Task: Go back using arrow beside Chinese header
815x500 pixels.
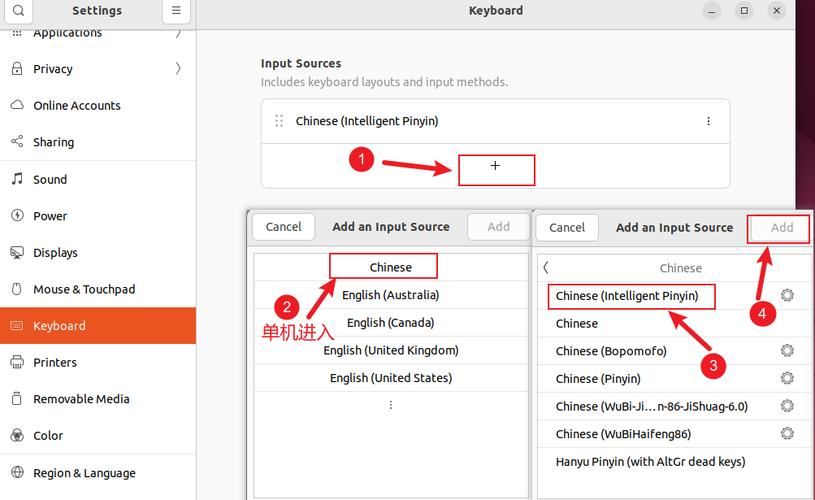Action: pyautogui.click(x=546, y=268)
